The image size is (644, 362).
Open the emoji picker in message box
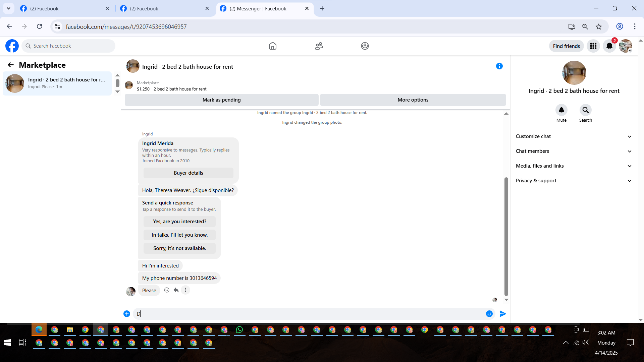[x=489, y=314]
